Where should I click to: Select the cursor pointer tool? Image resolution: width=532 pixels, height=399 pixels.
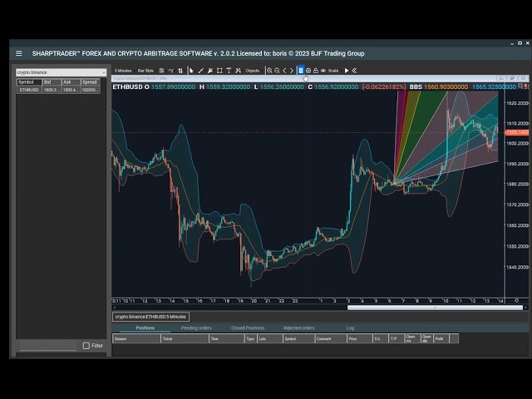click(191, 71)
